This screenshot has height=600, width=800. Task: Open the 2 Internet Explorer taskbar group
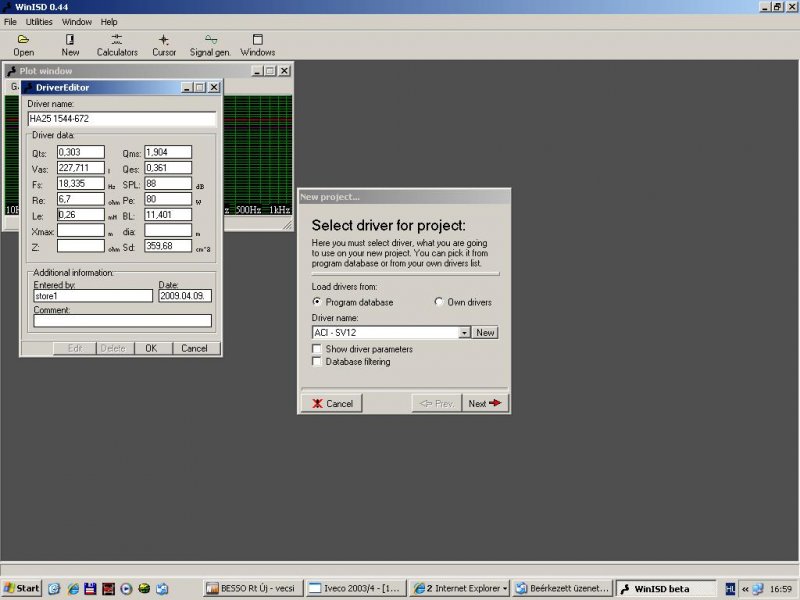click(460, 588)
